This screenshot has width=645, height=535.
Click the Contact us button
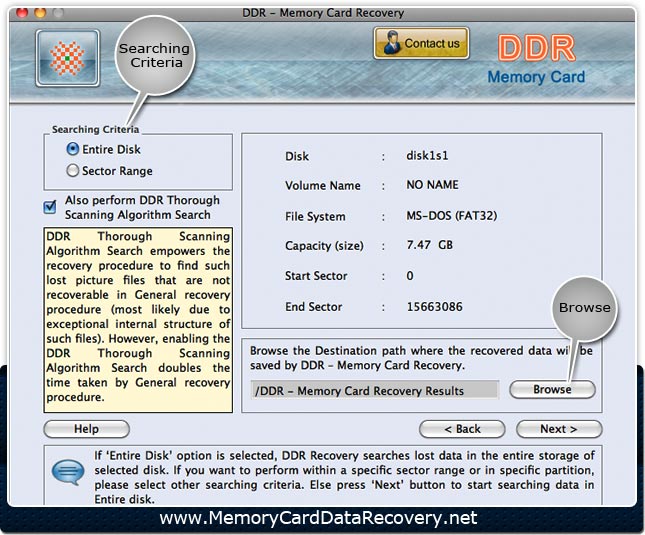(421, 43)
